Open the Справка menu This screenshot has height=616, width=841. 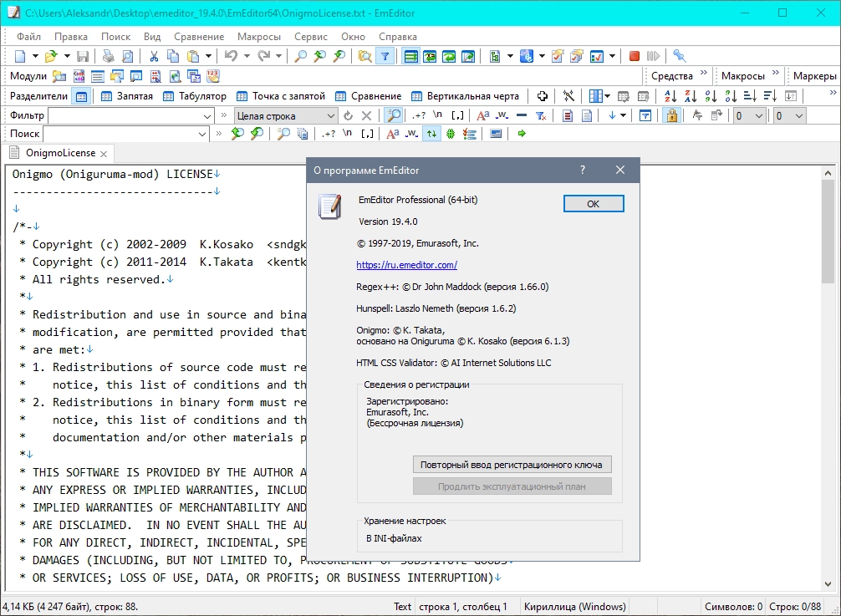397,37
